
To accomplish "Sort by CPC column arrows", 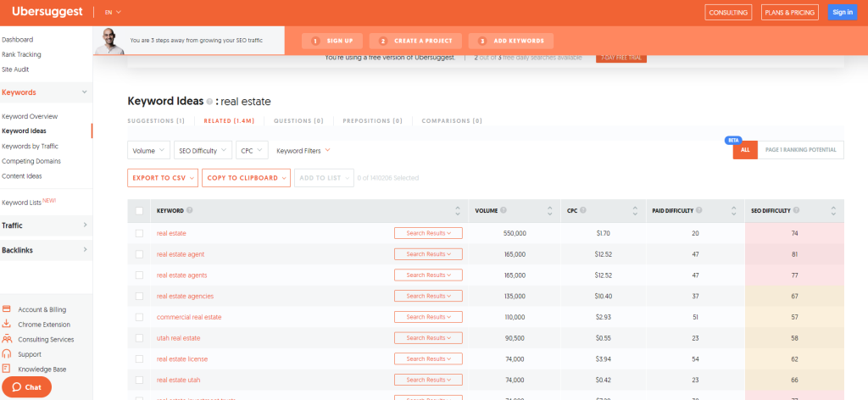I will click(x=635, y=211).
